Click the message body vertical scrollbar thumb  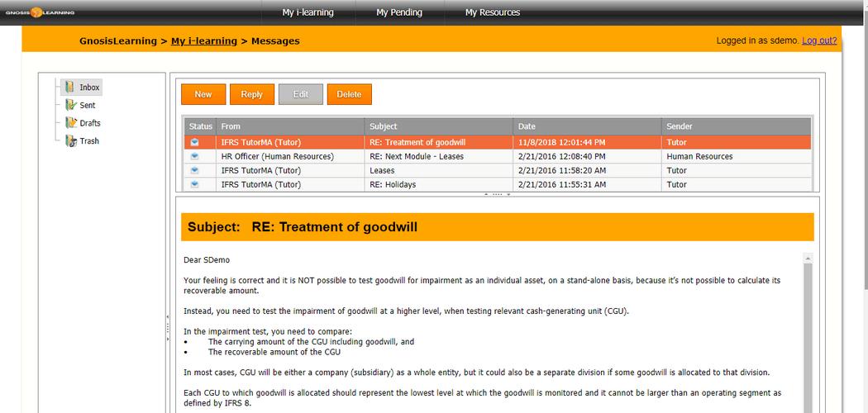click(808, 338)
